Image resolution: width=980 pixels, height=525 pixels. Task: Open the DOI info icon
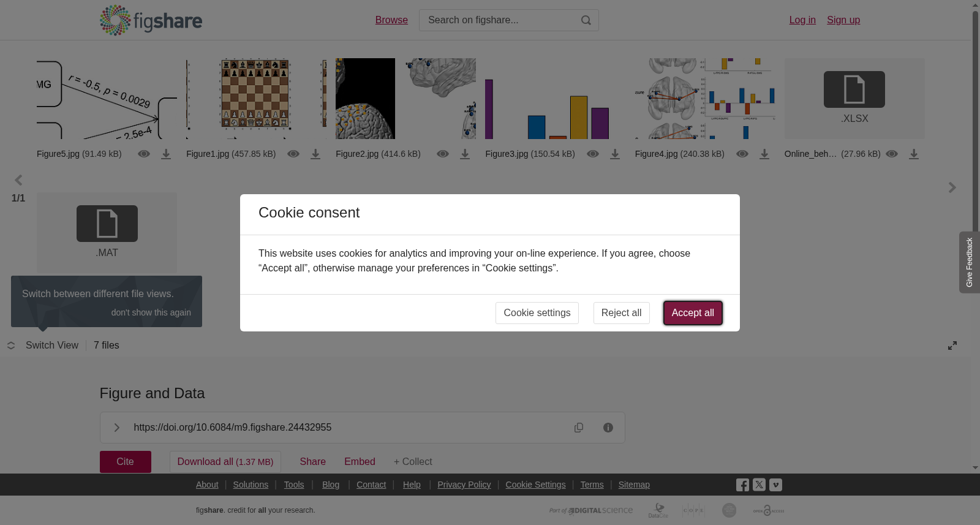coord(608,428)
